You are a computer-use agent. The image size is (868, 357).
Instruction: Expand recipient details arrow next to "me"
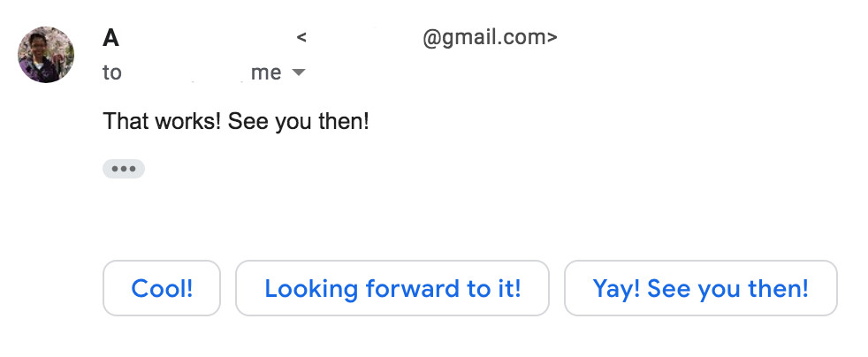299,73
